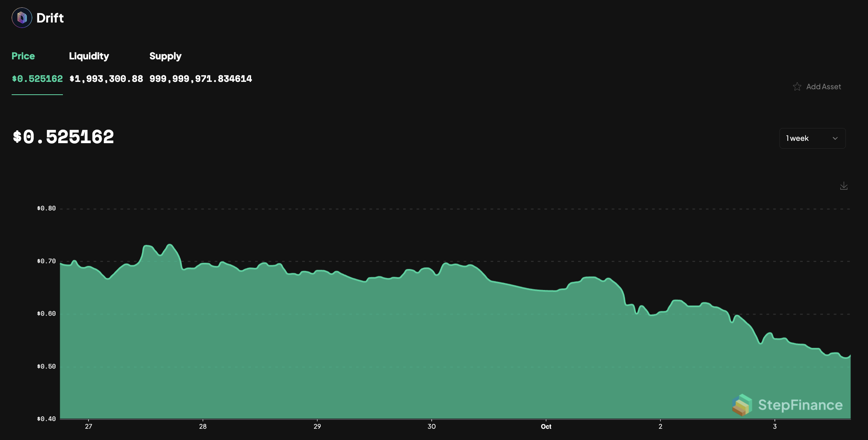Click the 999,999,971.834614 supply value
This screenshot has width=868, height=440.
click(x=201, y=79)
